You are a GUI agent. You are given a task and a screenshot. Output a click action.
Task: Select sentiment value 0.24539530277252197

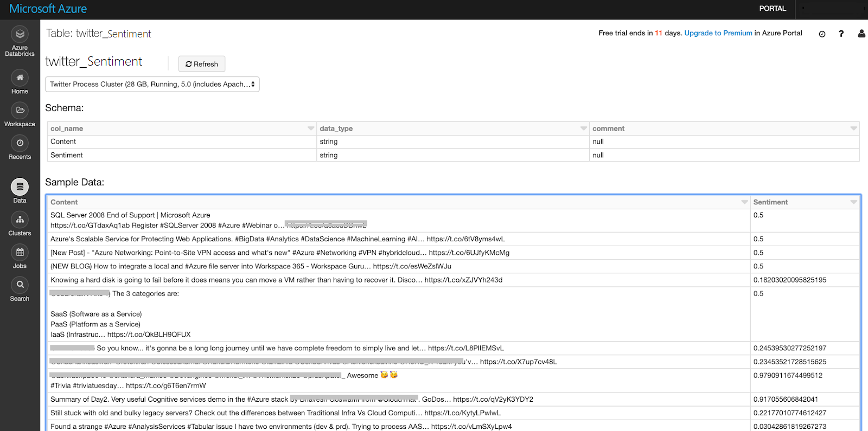click(790, 348)
